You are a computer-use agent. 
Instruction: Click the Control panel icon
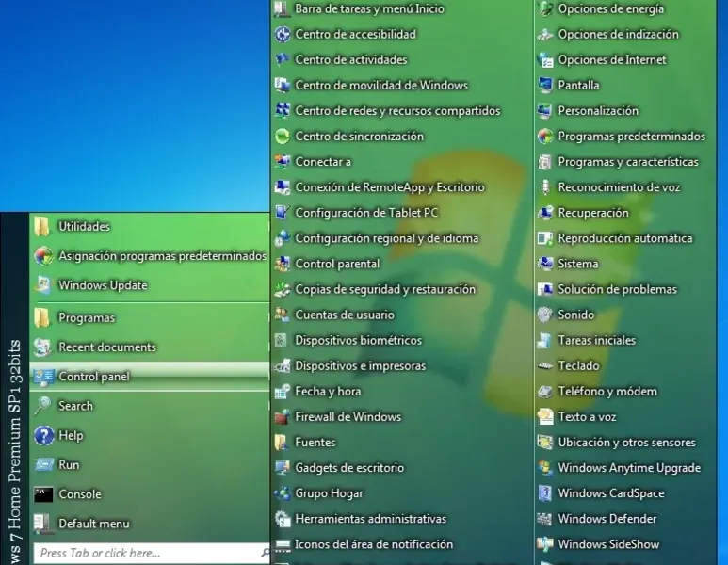pos(44,377)
